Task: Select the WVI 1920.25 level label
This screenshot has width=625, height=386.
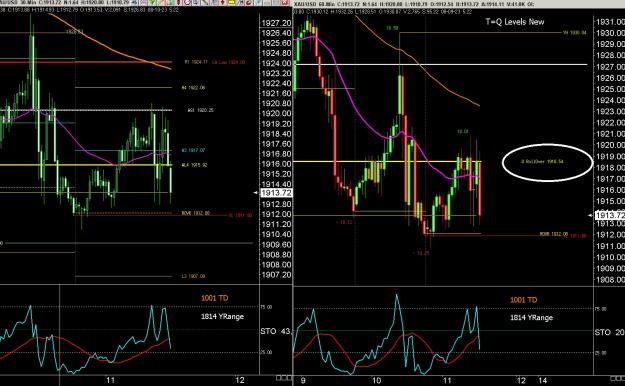Action: coord(200,110)
